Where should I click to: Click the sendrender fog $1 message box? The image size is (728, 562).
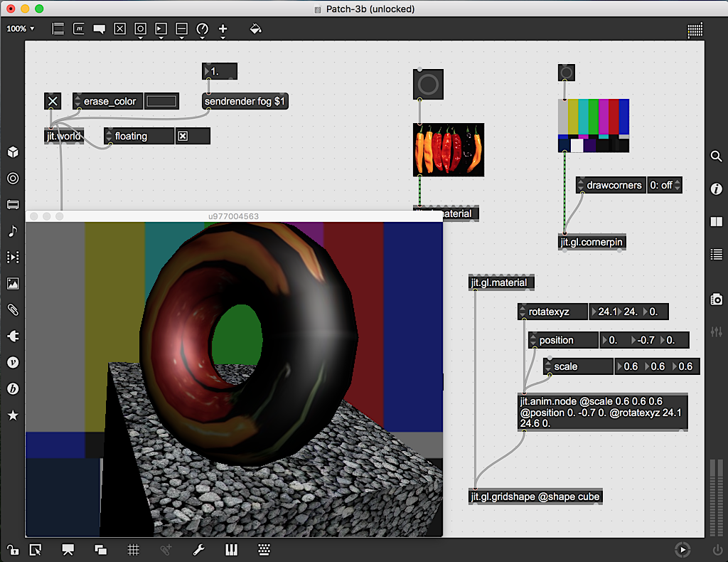[245, 101]
